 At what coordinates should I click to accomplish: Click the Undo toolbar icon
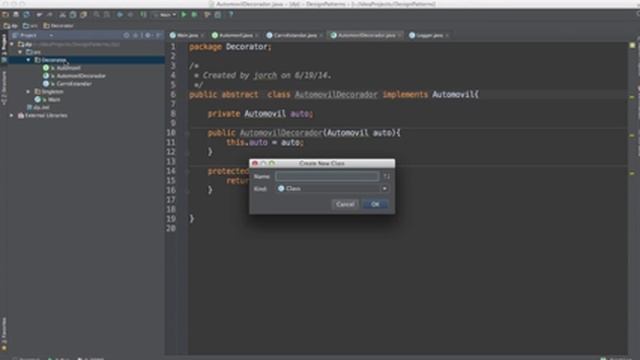click(40, 15)
